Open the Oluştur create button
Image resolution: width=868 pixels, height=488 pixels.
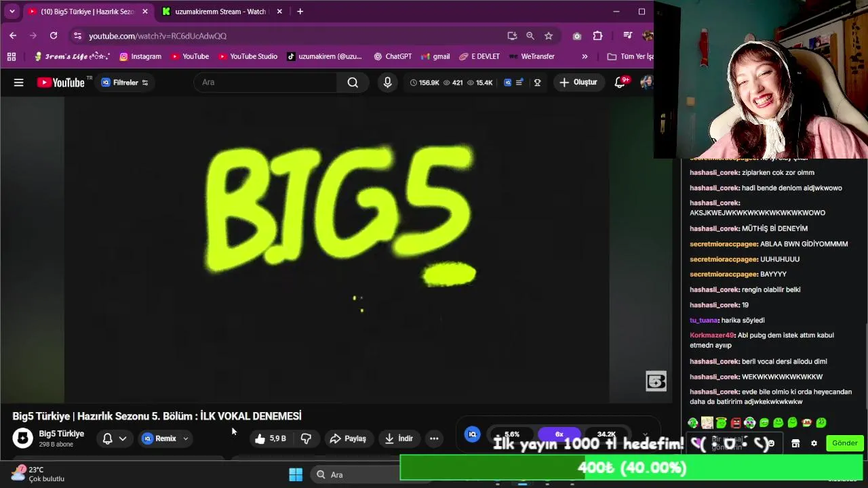(578, 83)
